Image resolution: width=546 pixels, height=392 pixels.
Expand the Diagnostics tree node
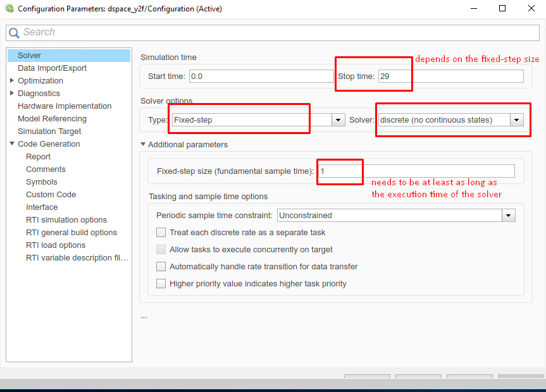tap(12, 94)
